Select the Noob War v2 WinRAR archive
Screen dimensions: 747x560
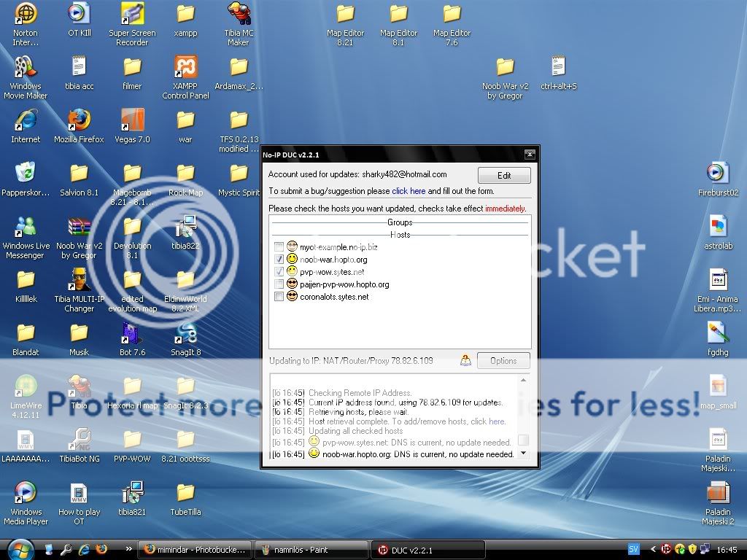click(79, 237)
